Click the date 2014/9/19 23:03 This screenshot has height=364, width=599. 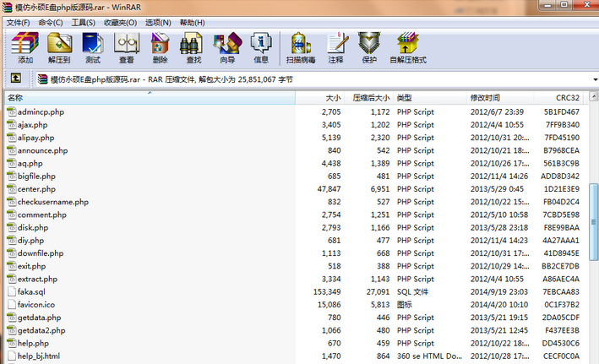pyautogui.click(x=499, y=292)
